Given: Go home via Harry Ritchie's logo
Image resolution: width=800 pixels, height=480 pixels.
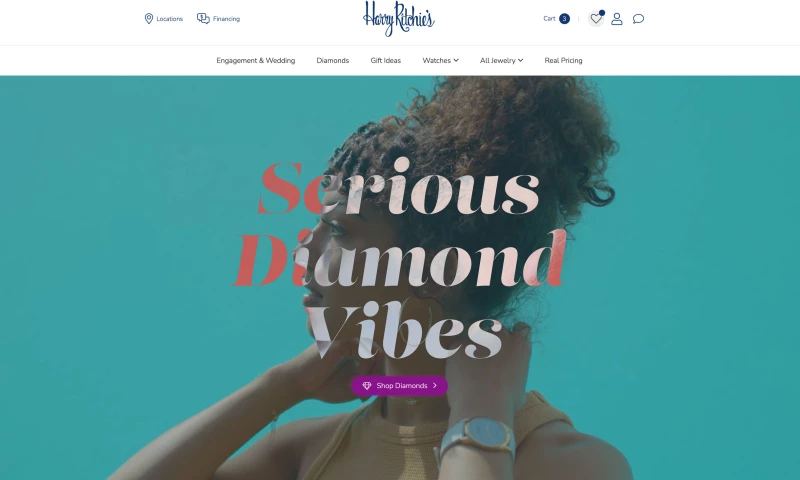Looking at the screenshot, I should pos(398,19).
